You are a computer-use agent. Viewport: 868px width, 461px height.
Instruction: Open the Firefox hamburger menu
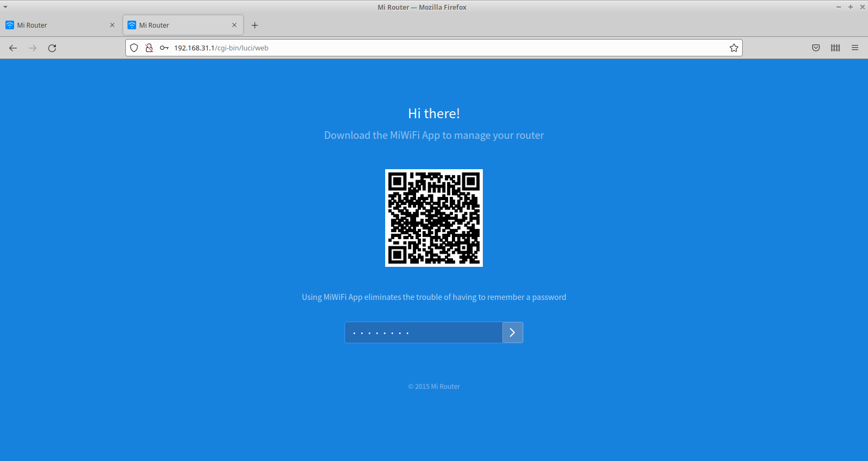click(x=855, y=48)
